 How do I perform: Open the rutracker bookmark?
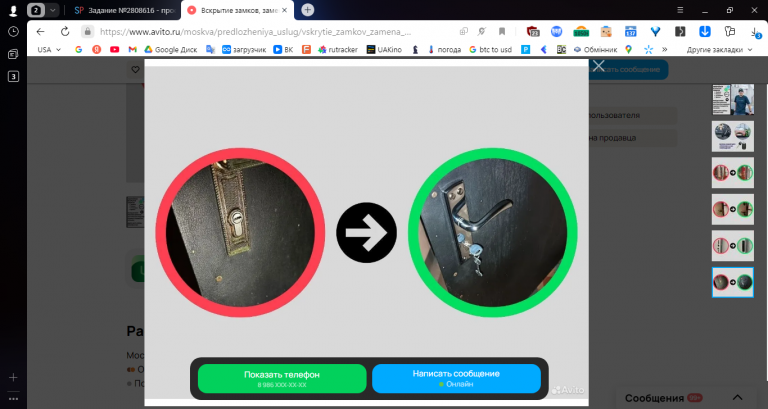338,49
